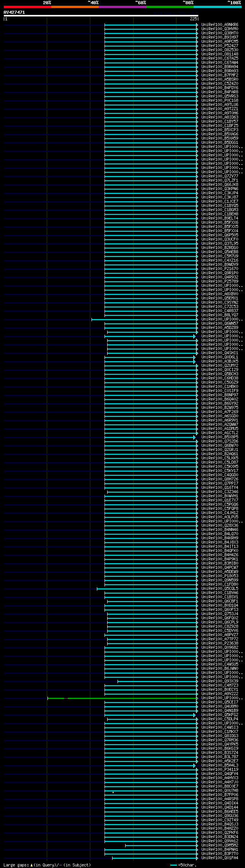Click label UniRef100_B4PNA1

point(220,850)
